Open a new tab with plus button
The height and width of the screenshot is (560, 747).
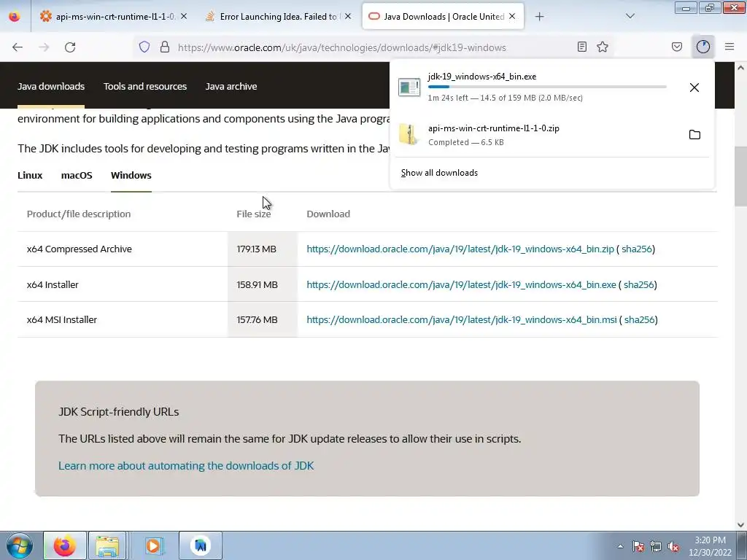[539, 17]
